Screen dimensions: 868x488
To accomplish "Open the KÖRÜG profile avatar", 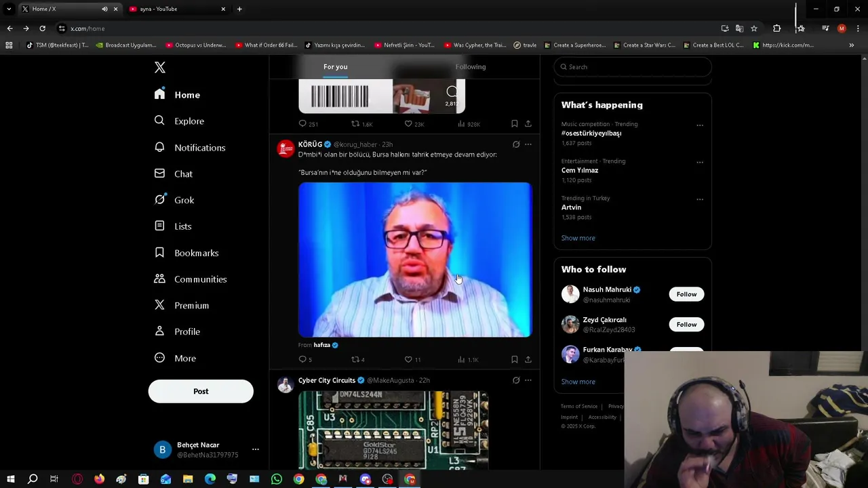I will pos(285,148).
